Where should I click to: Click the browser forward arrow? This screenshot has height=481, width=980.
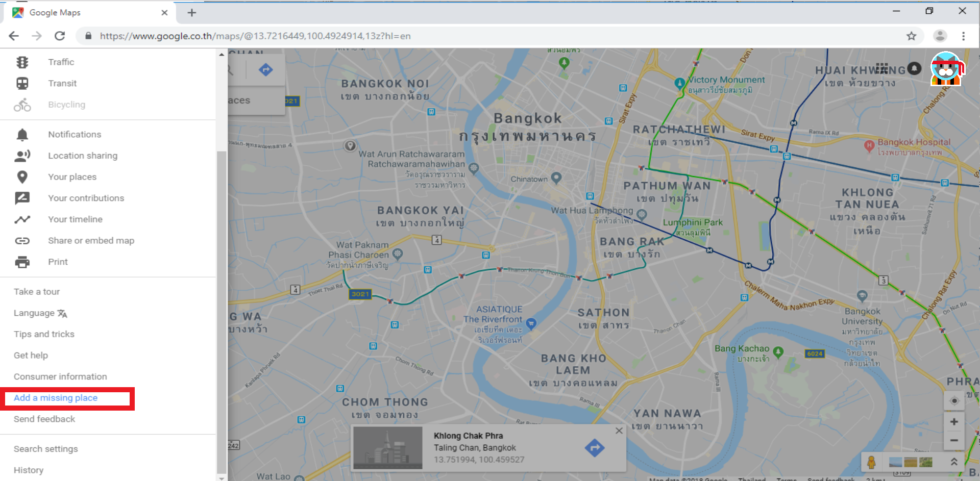tap(37, 36)
